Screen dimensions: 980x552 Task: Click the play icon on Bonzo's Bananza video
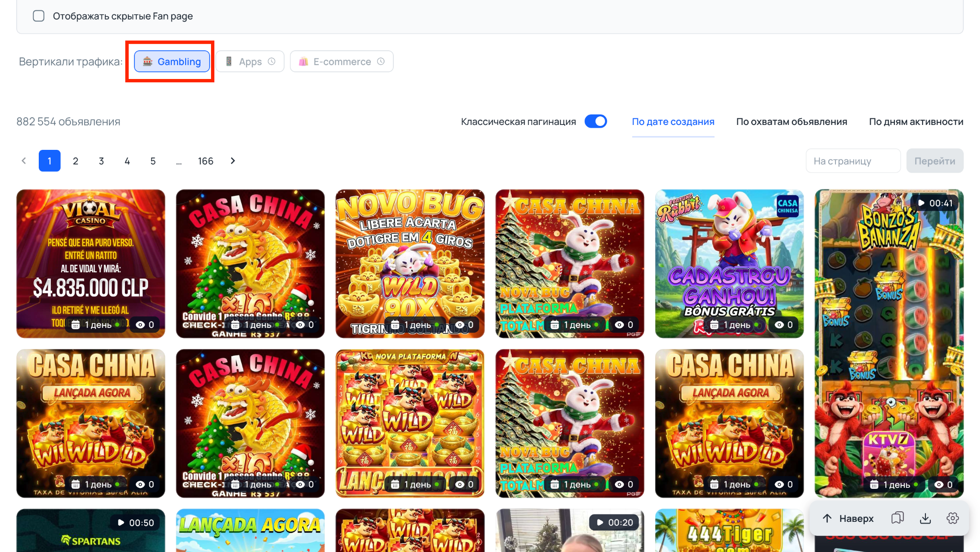921,203
